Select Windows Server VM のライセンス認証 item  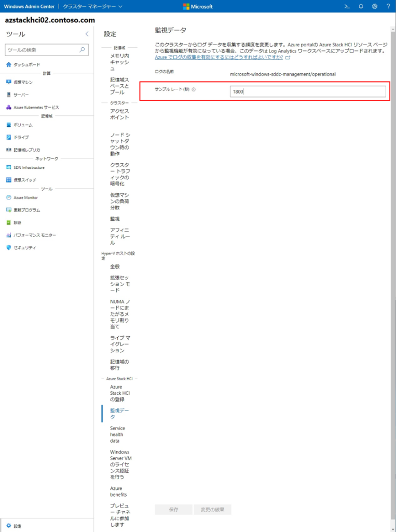click(121, 464)
